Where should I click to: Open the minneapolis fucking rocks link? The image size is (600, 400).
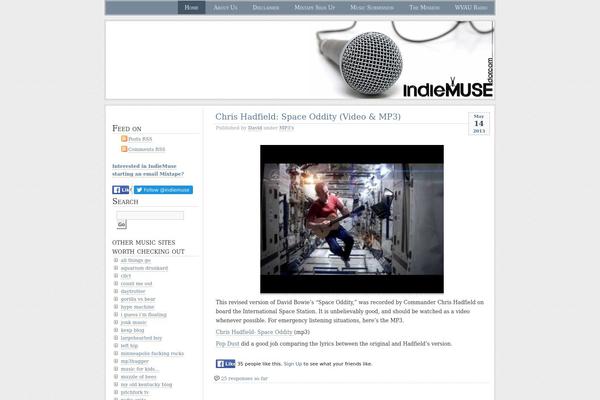[x=152, y=354]
